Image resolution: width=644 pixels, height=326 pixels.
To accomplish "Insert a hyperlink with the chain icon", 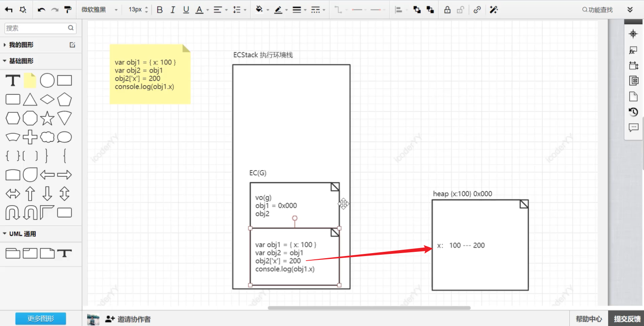I will 477,10.
